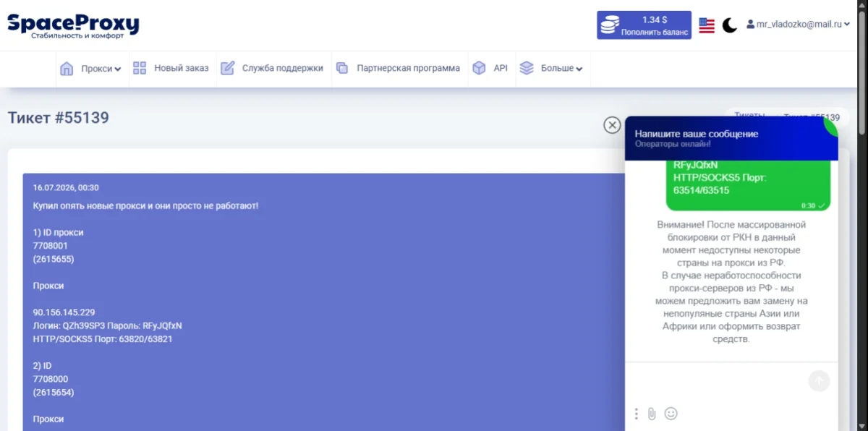Open chat options via three-dots icon

click(637, 414)
